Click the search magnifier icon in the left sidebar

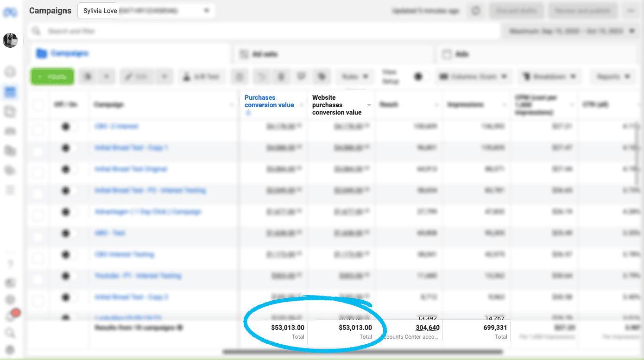click(x=10, y=333)
